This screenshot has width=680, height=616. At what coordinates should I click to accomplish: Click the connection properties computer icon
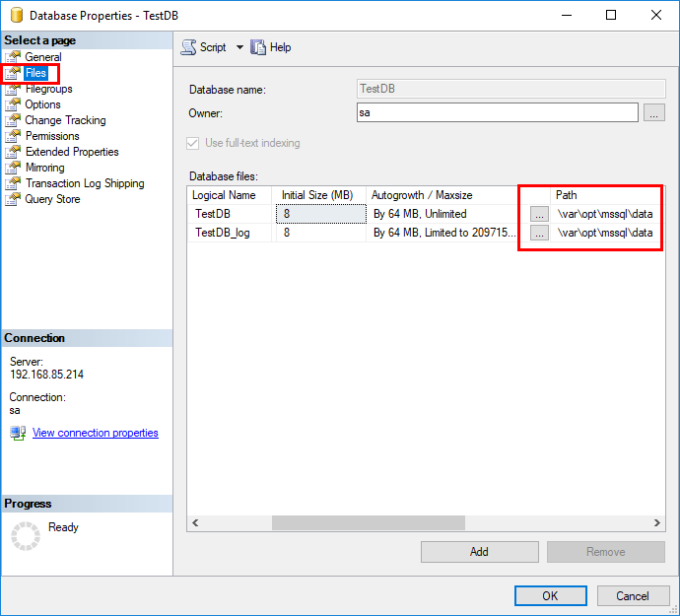18,433
